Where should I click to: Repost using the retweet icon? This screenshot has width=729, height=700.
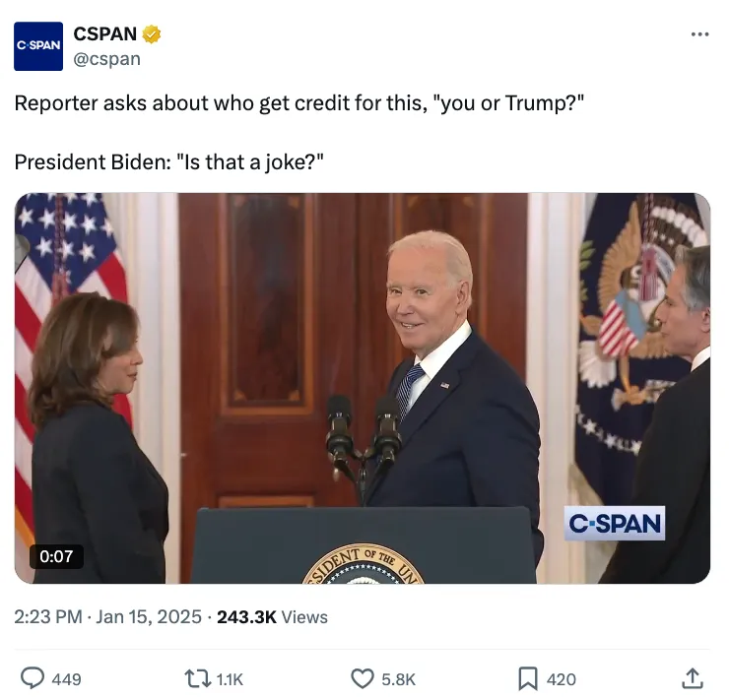point(198,678)
